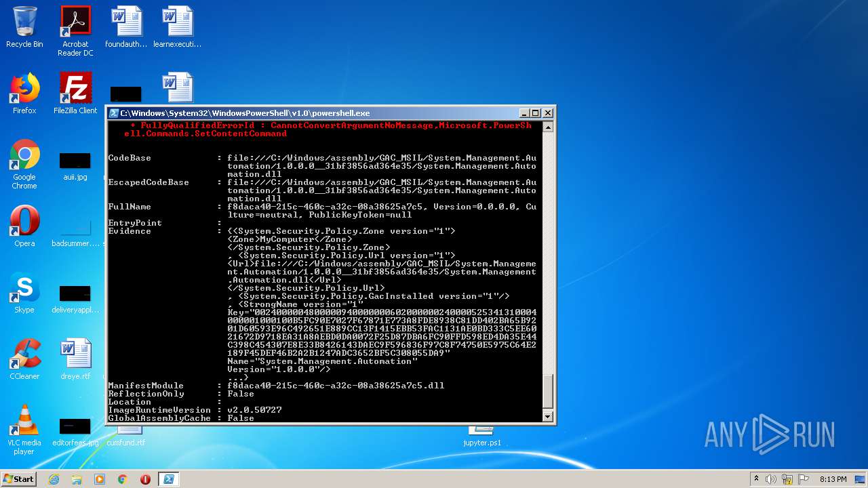Open Opera from the taskbar
The height and width of the screenshot is (488, 868).
pyautogui.click(x=145, y=479)
